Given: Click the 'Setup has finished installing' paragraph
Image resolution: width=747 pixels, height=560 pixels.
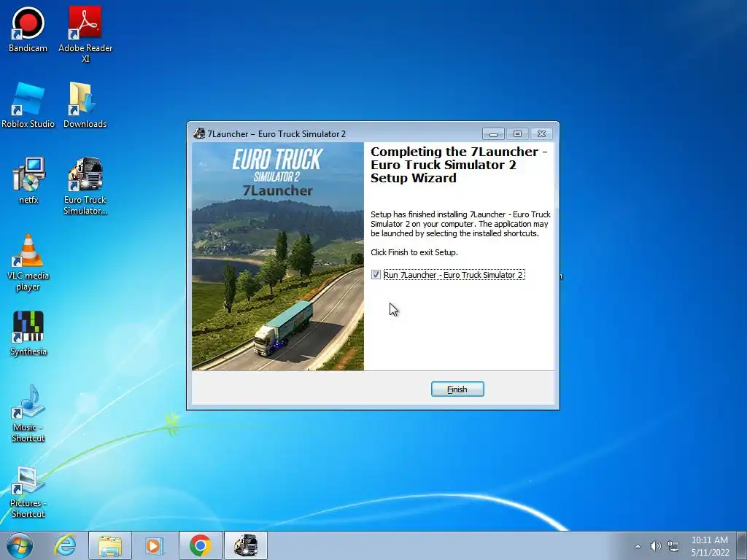Looking at the screenshot, I should (460, 224).
